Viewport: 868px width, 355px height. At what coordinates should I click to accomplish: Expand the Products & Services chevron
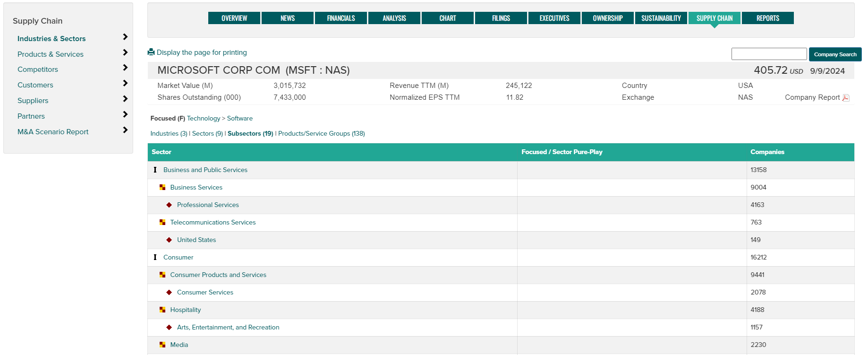[x=125, y=52]
